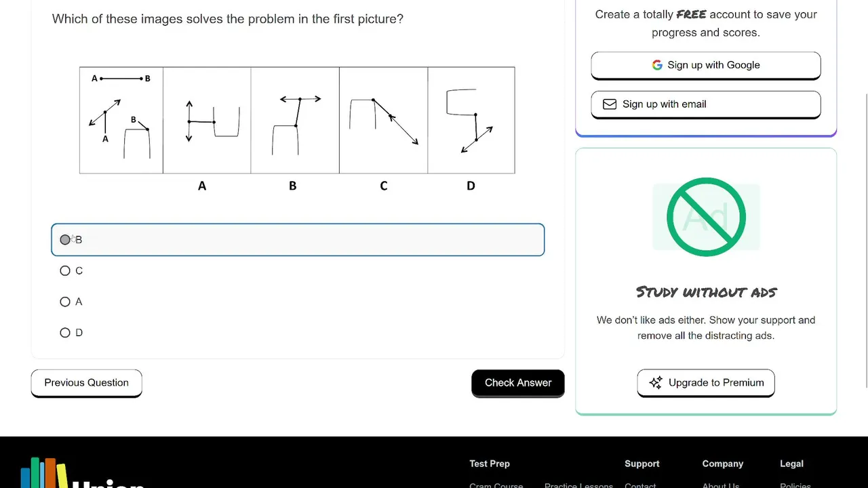The width and height of the screenshot is (868, 488).
Task: Select radio option C
Action: tap(65, 271)
